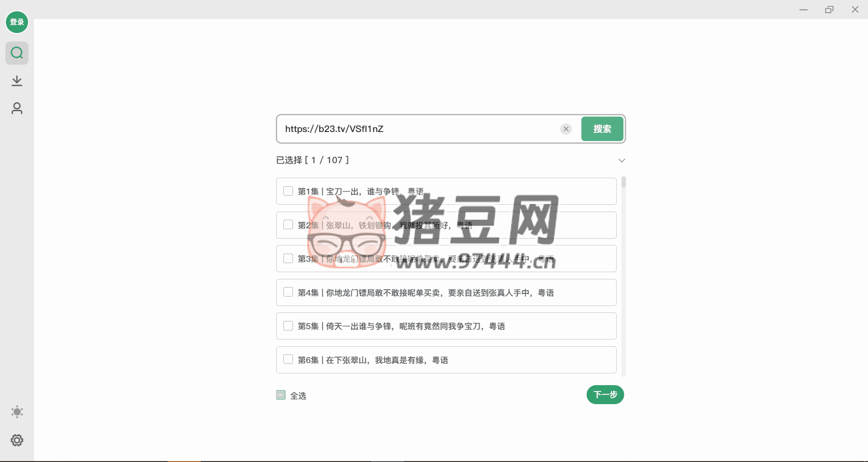This screenshot has height=462, width=868.
Task: Open the downloads list icon
Action: (17, 81)
